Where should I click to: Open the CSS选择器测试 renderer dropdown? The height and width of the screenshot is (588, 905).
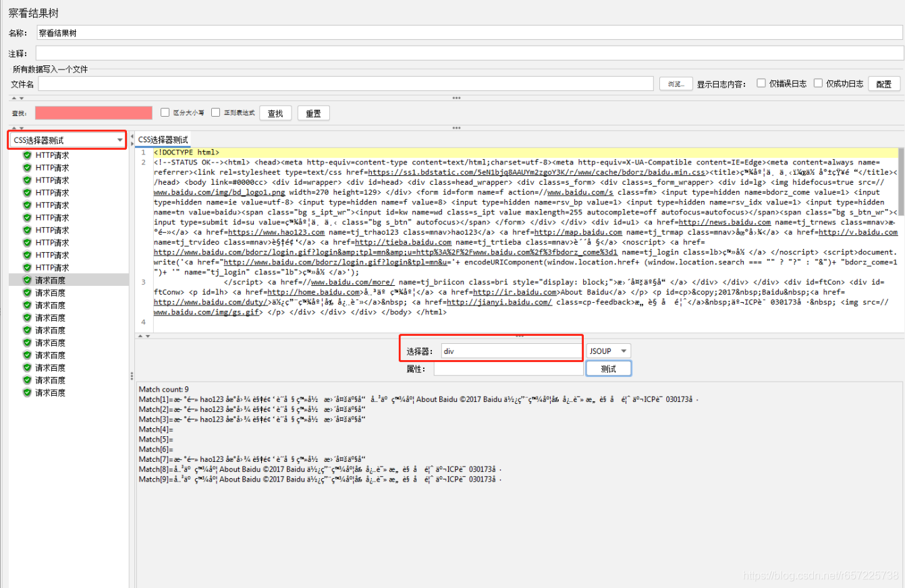(67, 140)
